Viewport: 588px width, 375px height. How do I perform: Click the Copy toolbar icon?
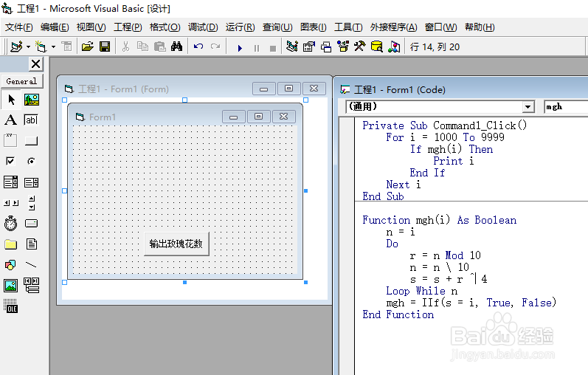point(142,47)
